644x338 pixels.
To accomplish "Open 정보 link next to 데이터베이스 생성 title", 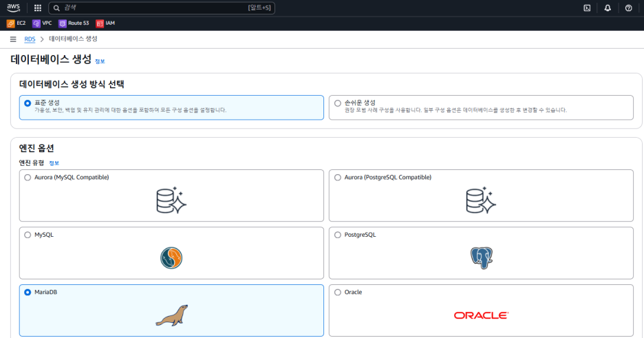I will click(x=100, y=61).
